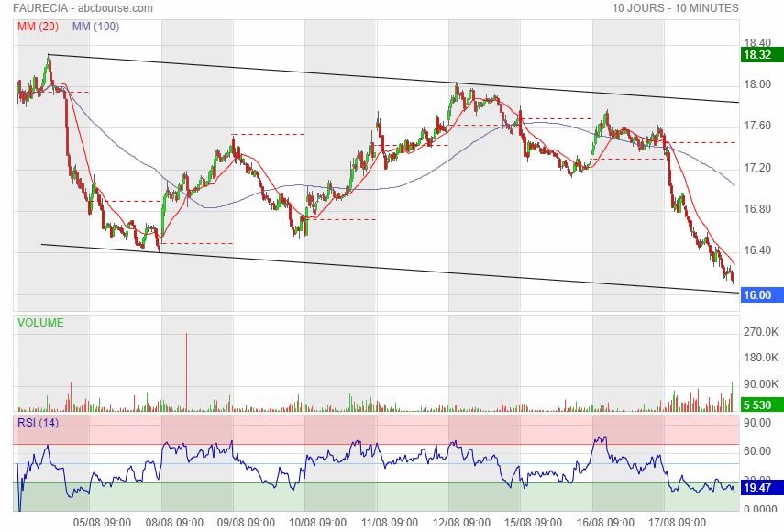Select the purple MM (100) legend label
Screen dimensions: 784x532
point(95,27)
